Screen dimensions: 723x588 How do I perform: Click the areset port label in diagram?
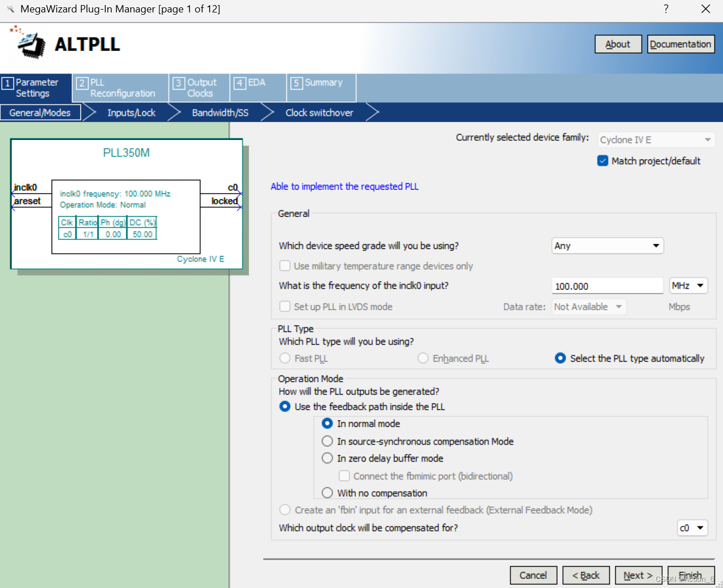(x=27, y=201)
